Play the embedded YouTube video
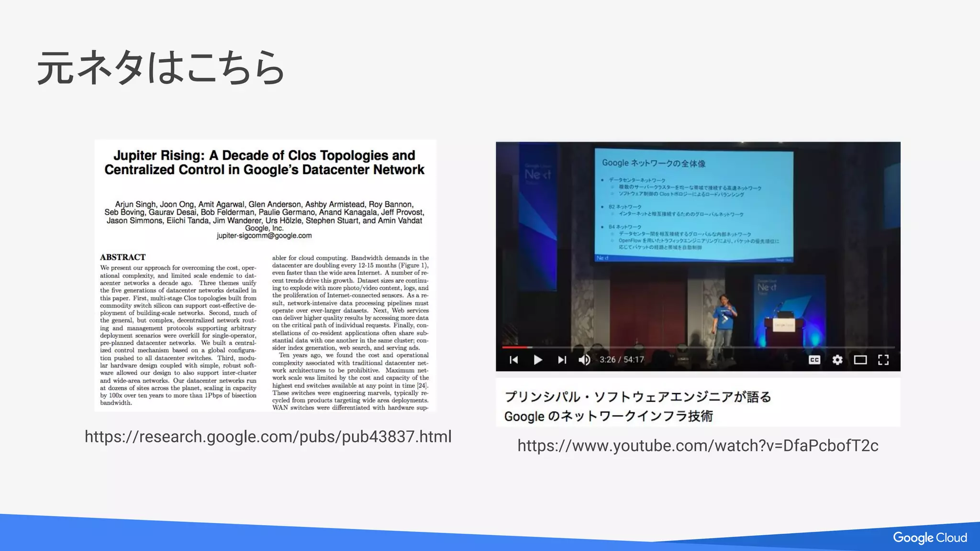The image size is (980, 551). pos(538,360)
